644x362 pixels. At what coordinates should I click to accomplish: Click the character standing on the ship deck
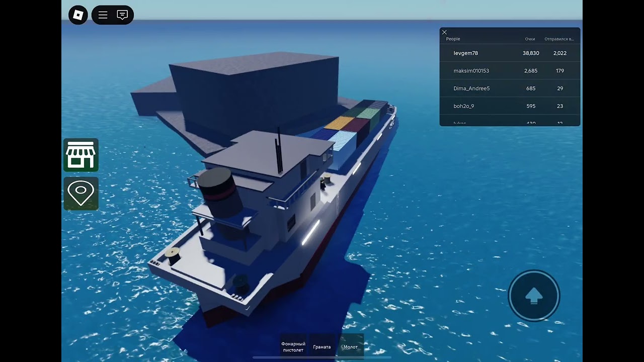[323, 184]
